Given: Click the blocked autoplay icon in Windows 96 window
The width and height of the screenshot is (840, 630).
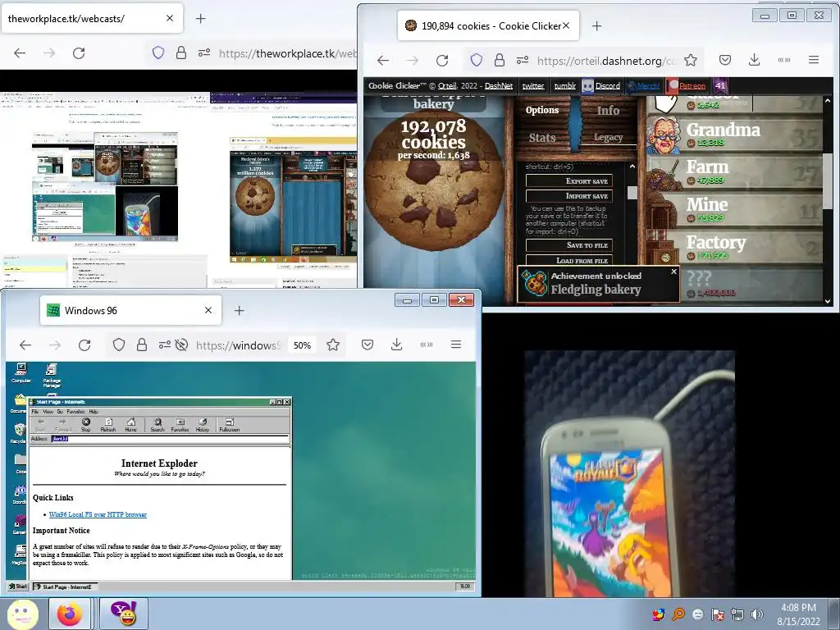Looking at the screenshot, I should pyautogui.click(x=181, y=345).
